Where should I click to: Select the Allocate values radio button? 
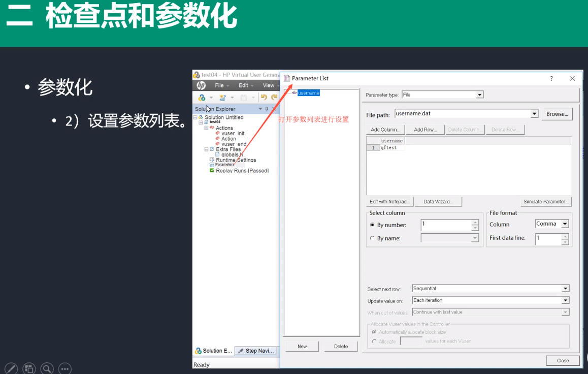(374, 341)
